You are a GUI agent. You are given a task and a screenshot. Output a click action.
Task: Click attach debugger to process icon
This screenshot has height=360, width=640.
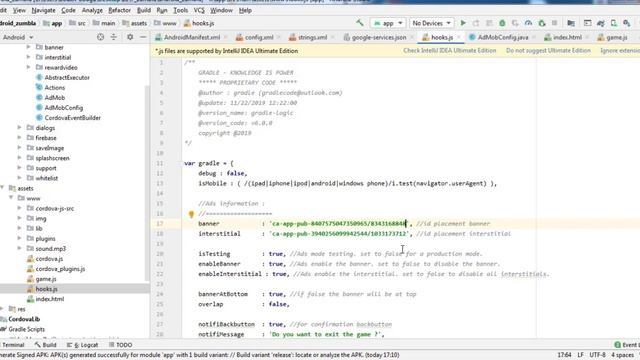point(542,23)
